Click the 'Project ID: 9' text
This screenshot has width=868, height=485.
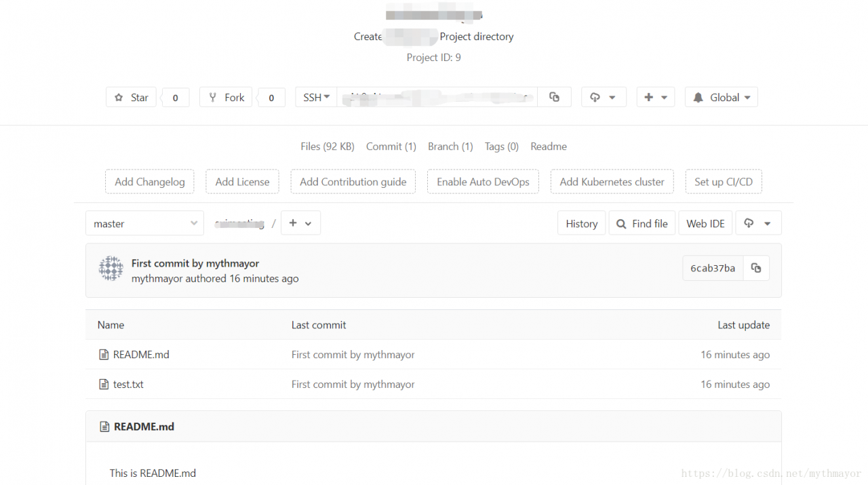tap(434, 58)
